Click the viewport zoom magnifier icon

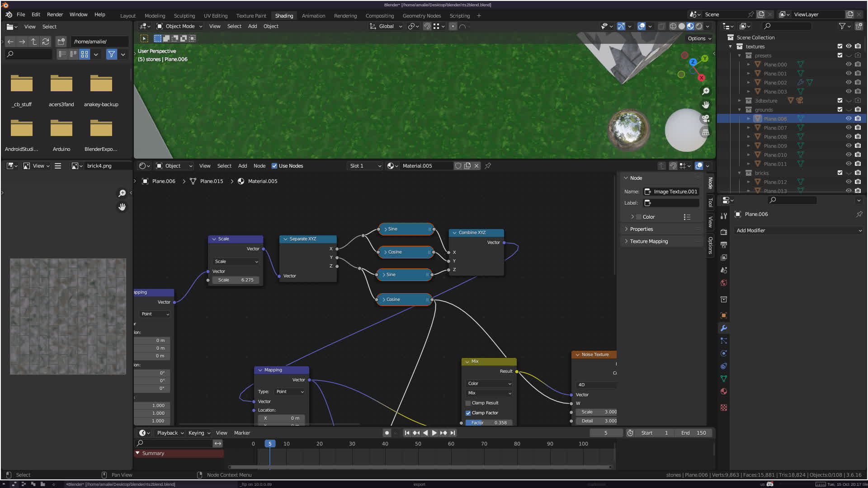tap(706, 91)
